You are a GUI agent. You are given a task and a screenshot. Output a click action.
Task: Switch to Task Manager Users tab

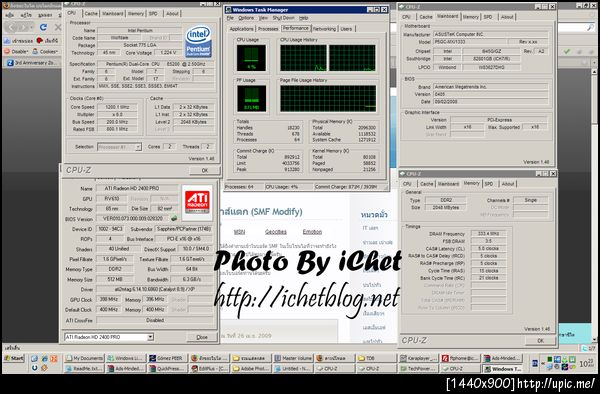pyautogui.click(x=346, y=29)
